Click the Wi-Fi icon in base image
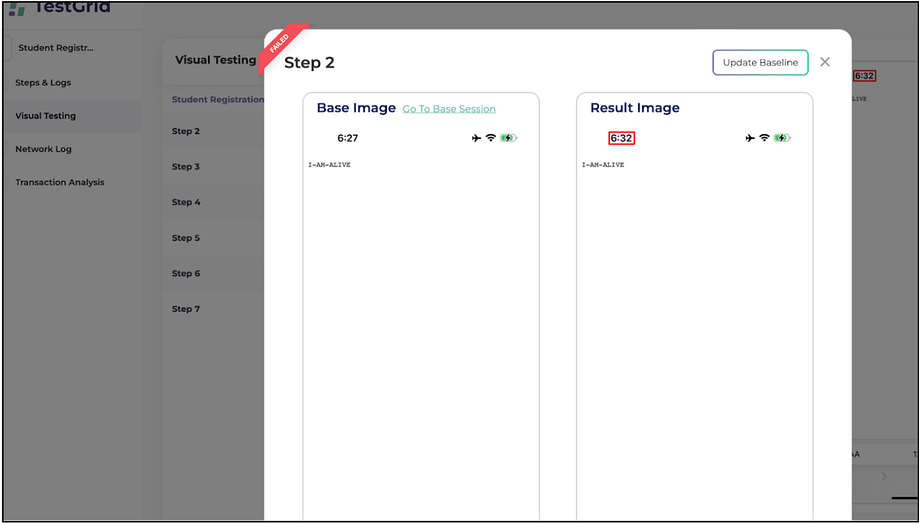This screenshot has width=919, height=524. pyautogui.click(x=491, y=138)
